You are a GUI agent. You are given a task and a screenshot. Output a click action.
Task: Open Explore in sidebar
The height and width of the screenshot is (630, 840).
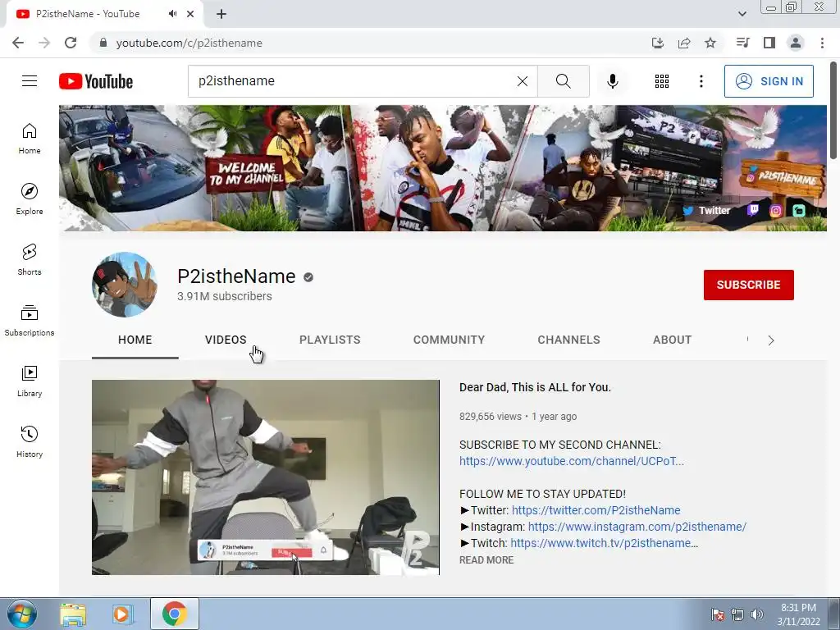(30, 199)
